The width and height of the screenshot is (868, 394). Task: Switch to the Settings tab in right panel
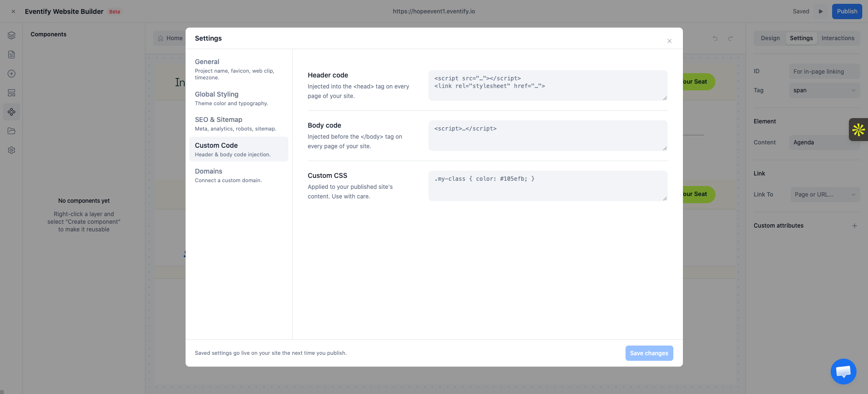pos(801,38)
